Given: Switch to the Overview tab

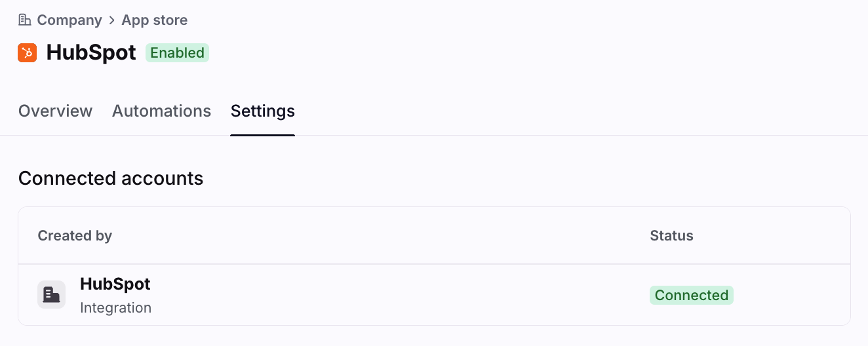Looking at the screenshot, I should coord(56,111).
